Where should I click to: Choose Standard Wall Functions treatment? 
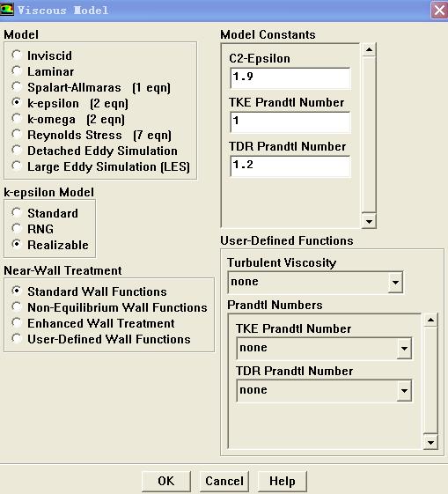[x=17, y=291]
